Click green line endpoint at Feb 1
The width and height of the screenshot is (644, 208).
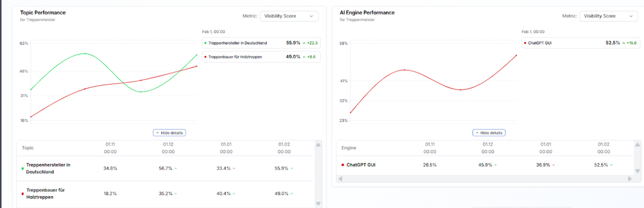(x=197, y=55)
